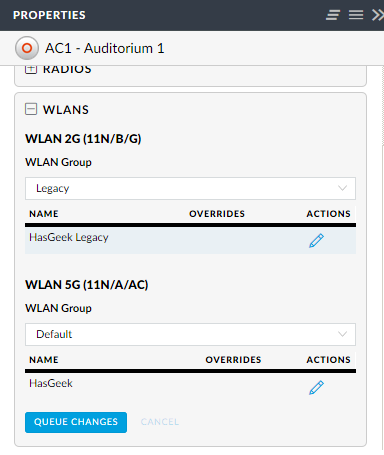Click OVERRIDES column header in 5G table
The width and height of the screenshot is (384, 455).
tap(233, 360)
